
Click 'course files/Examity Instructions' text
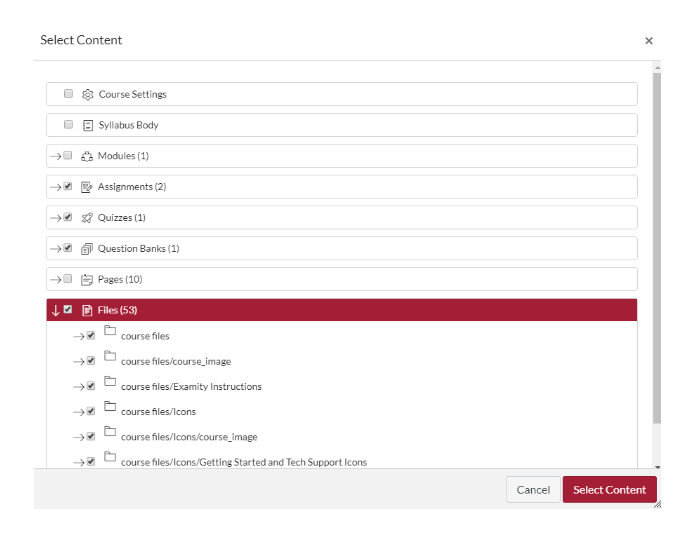[x=191, y=387]
